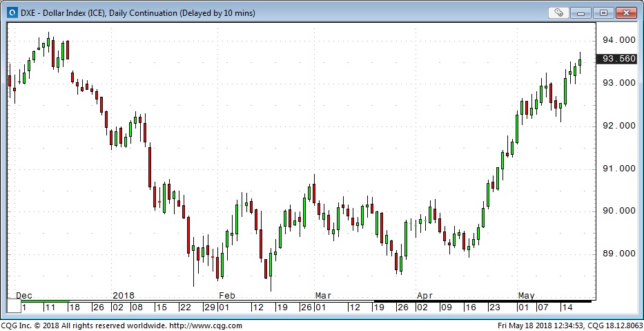Viewport: 644px width, 331px height.
Task: Maximize the Dollar Index chart window
Action: [x=603, y=12]
